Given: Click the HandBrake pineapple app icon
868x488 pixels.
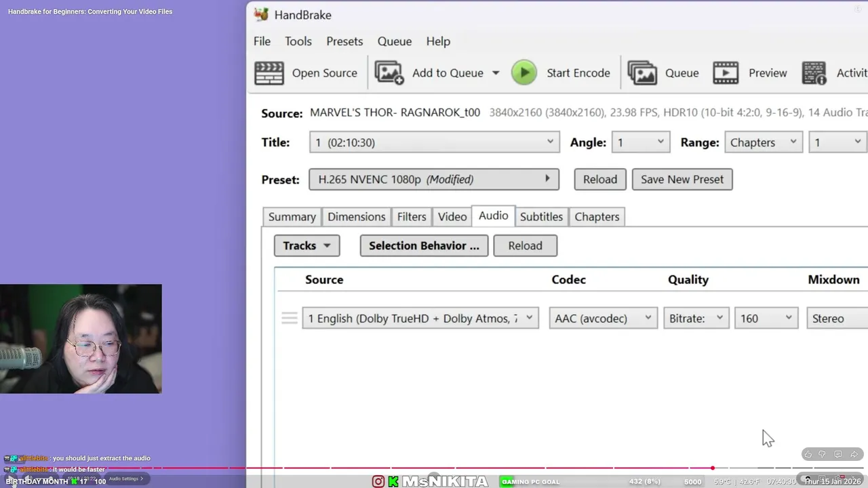Looking at the screenshot, I should [260, 14].
